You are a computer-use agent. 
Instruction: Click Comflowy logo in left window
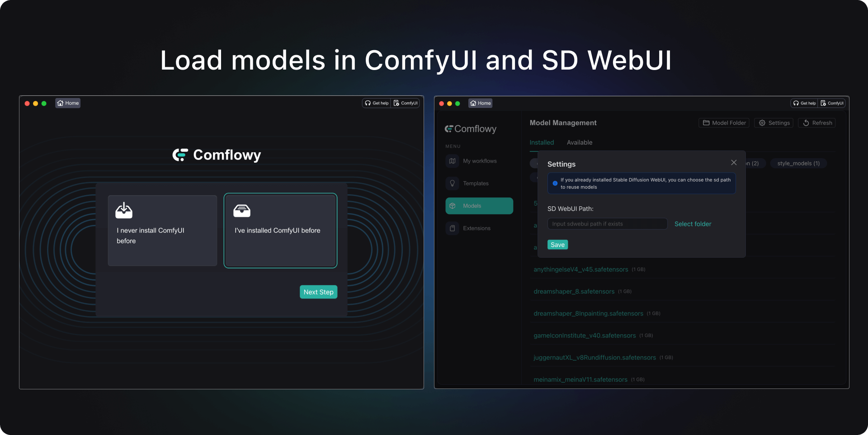[x=217, y=155]
